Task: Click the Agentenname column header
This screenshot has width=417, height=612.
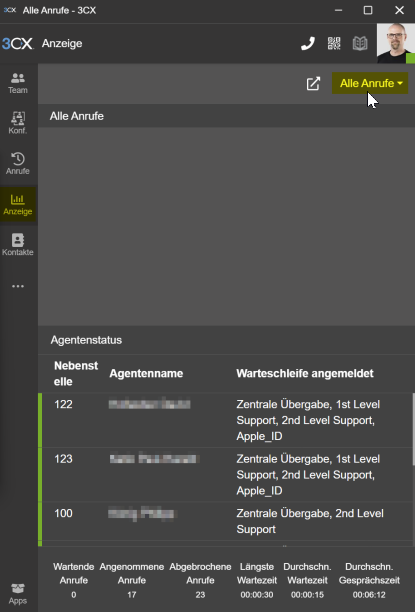Action: tap(146, 374)
